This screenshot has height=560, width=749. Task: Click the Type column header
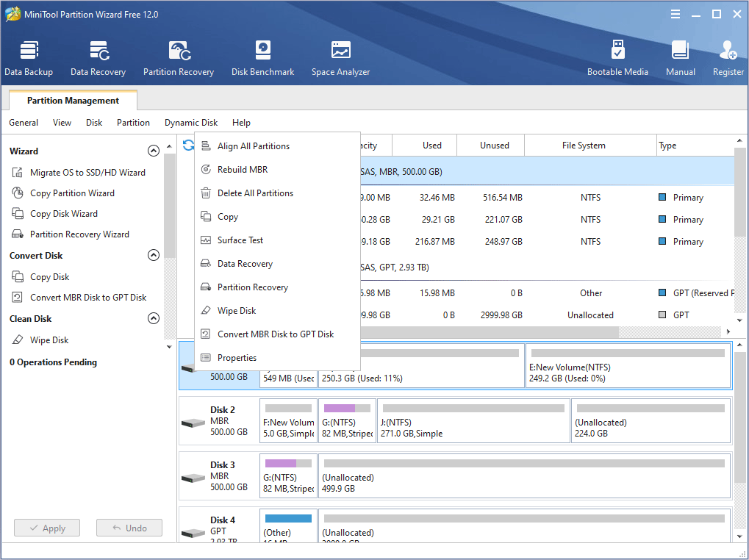695,145
